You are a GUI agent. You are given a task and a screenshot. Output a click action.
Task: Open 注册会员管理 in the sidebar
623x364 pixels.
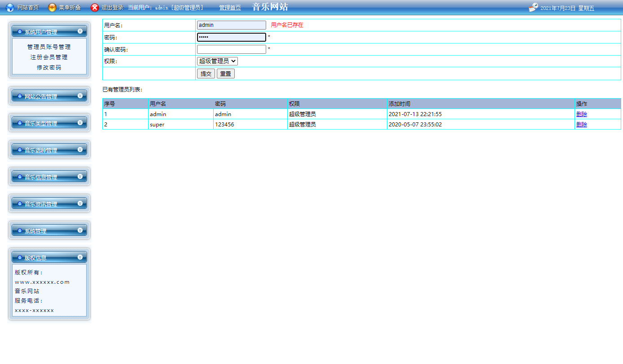(x=49, y=57)
